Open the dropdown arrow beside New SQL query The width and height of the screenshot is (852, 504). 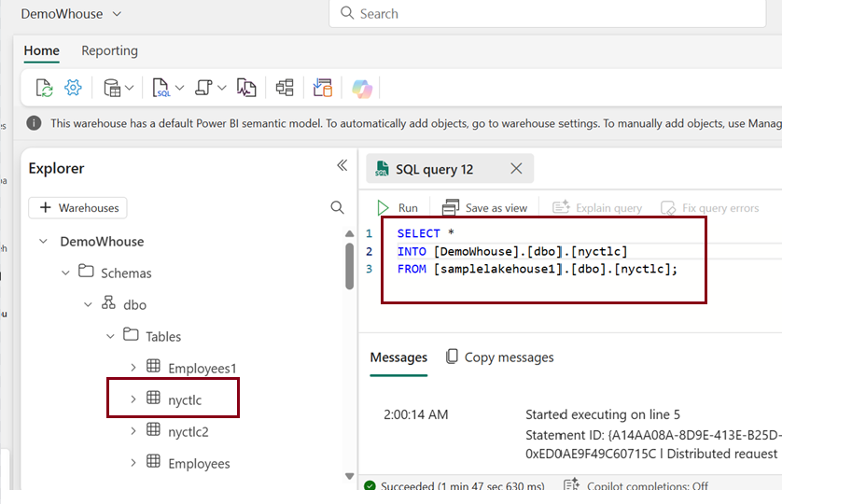180,88
